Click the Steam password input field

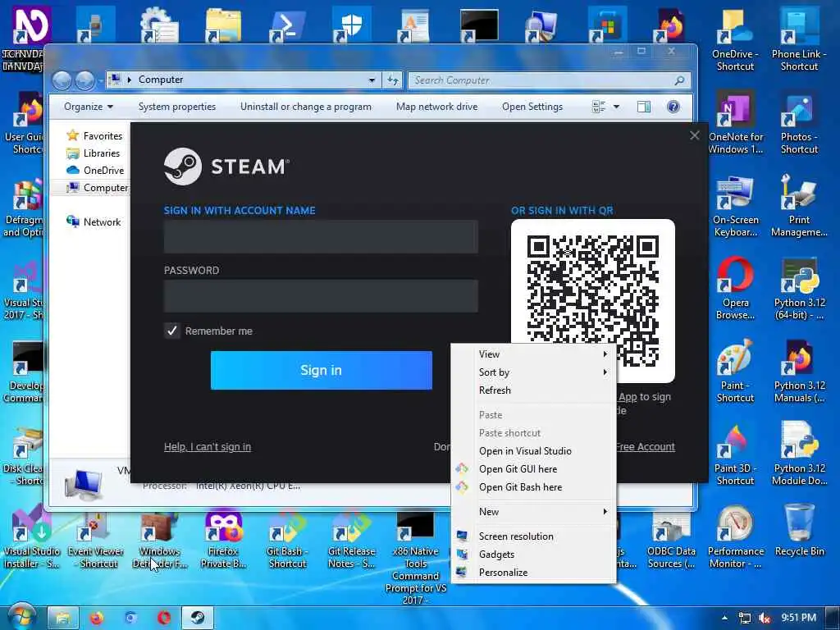[x=321, y=295]
